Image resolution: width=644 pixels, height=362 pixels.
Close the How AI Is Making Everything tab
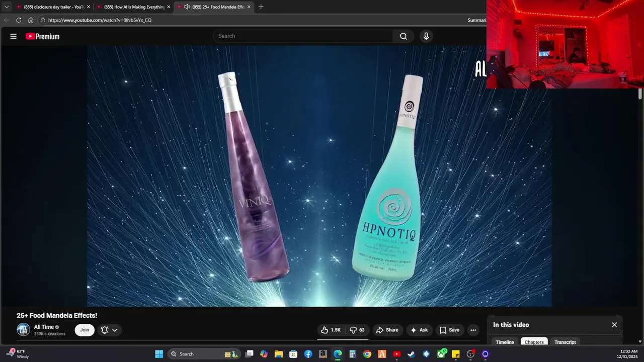(x=169, y=7)
